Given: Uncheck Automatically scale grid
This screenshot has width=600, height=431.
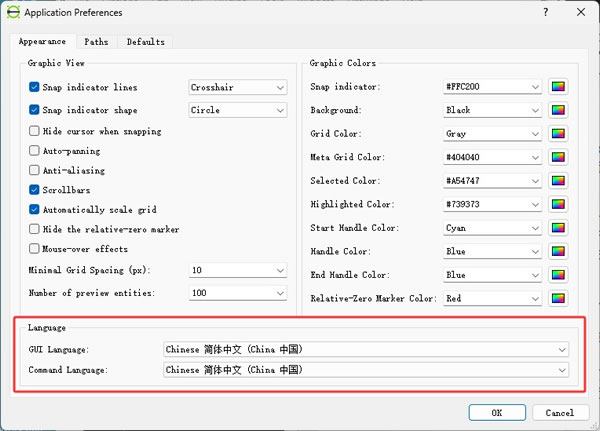Looking at the screenshot, I should tap(34, 209).
